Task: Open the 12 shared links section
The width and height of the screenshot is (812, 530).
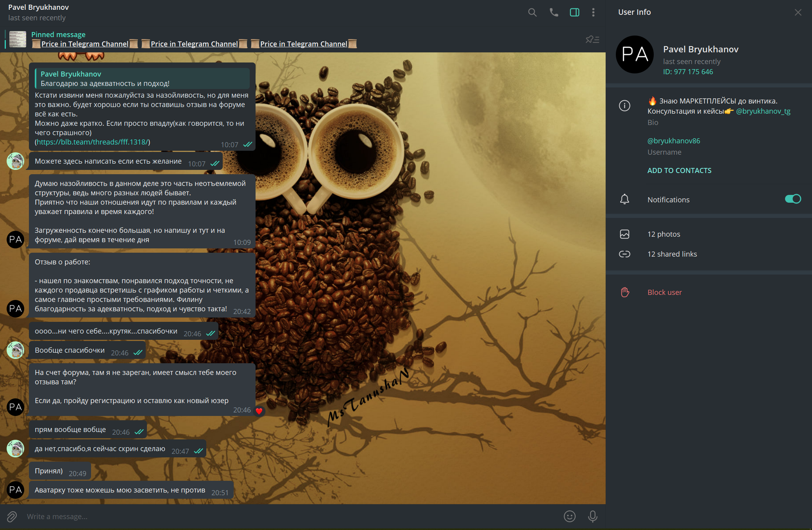Action: (672, 254)
